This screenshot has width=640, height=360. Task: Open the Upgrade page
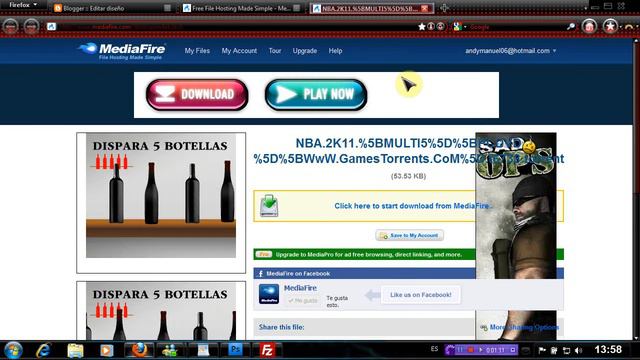(304, 51)
